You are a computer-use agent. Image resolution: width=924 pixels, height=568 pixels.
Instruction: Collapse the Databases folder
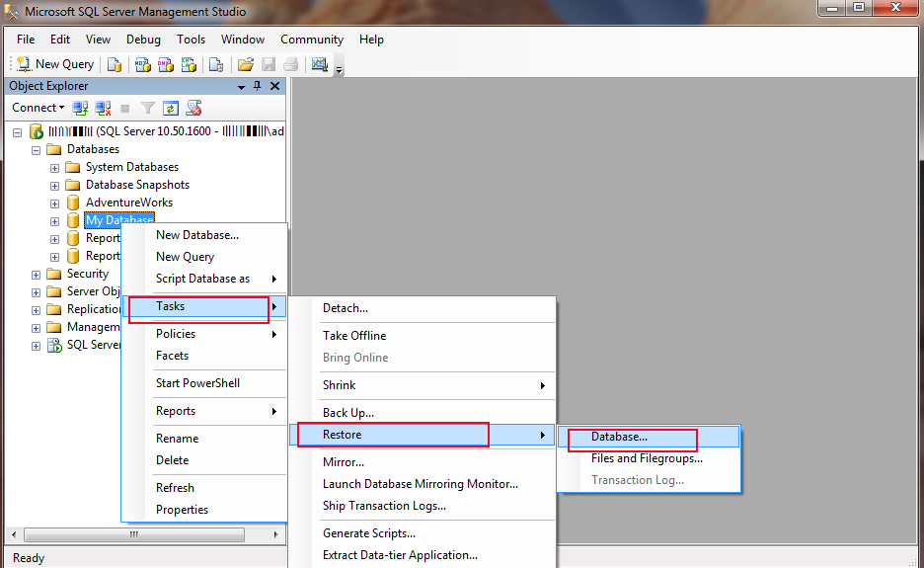36,150
